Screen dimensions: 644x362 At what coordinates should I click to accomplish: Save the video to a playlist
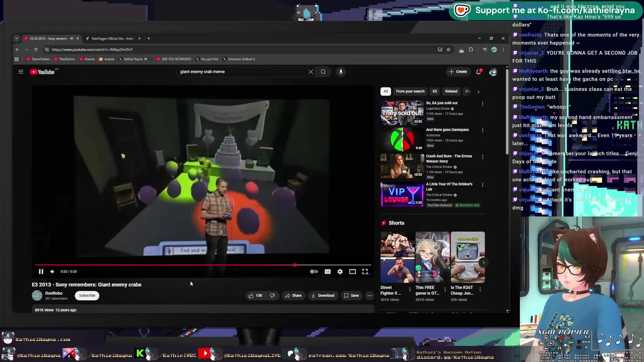(x=351, y=296)
